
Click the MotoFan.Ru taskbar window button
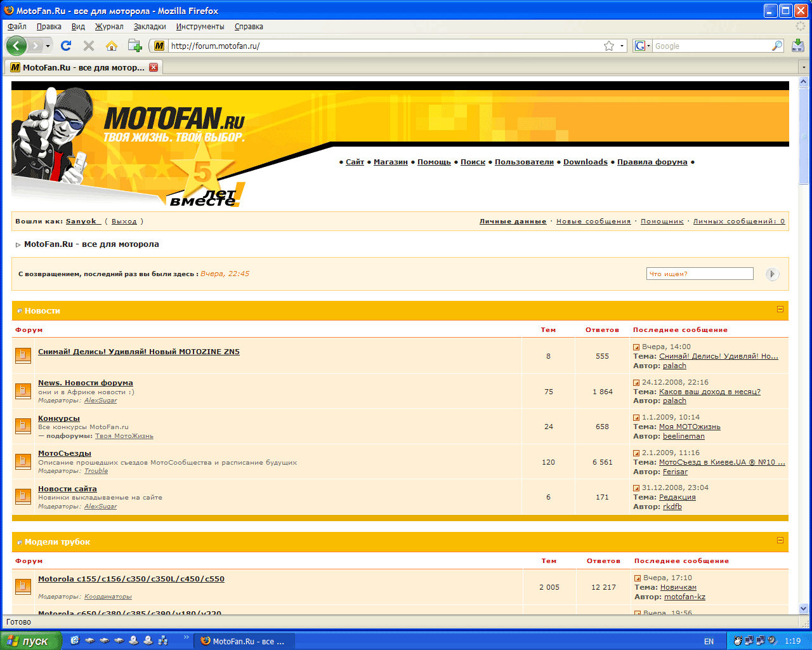point(244,641)
